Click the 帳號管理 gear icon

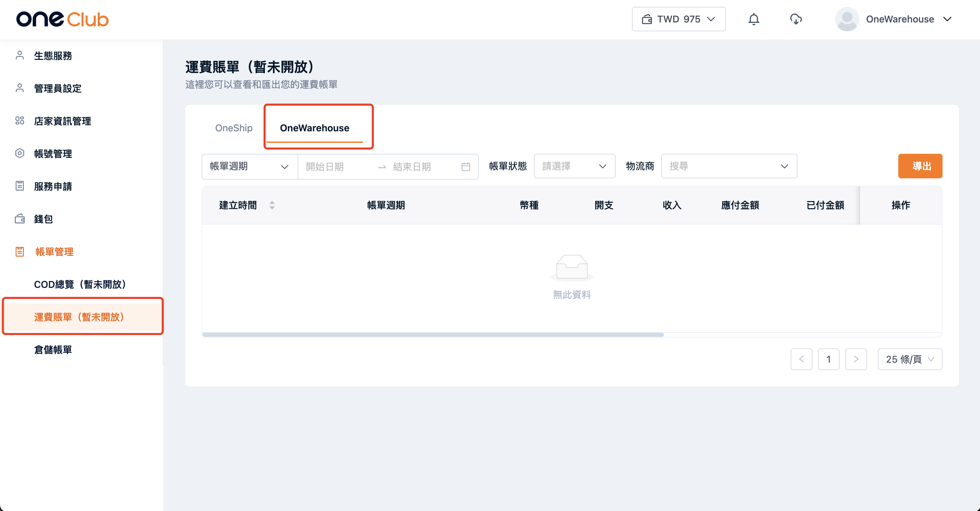click(x=20, y=153)
